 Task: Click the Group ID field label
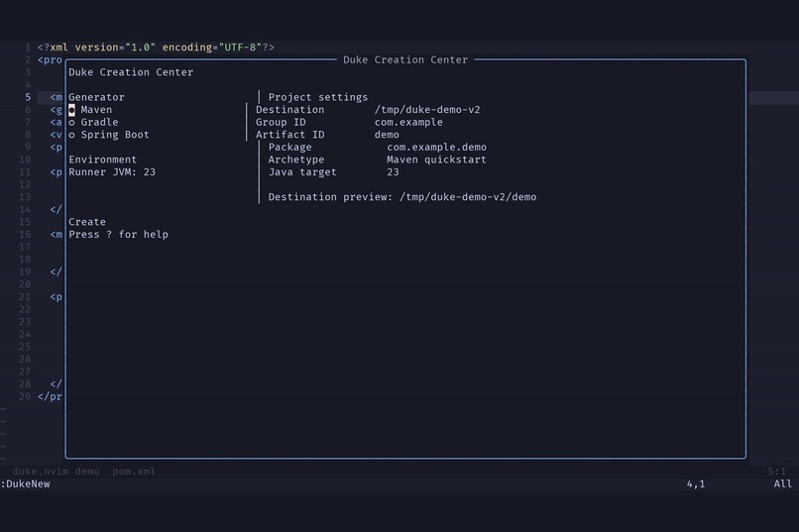(x=281, y=122)
